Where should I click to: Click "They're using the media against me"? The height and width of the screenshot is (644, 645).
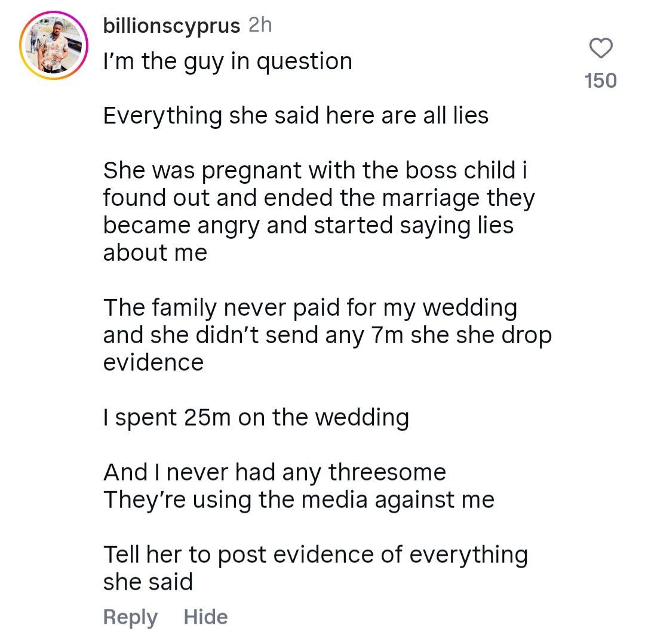(299, 500)
